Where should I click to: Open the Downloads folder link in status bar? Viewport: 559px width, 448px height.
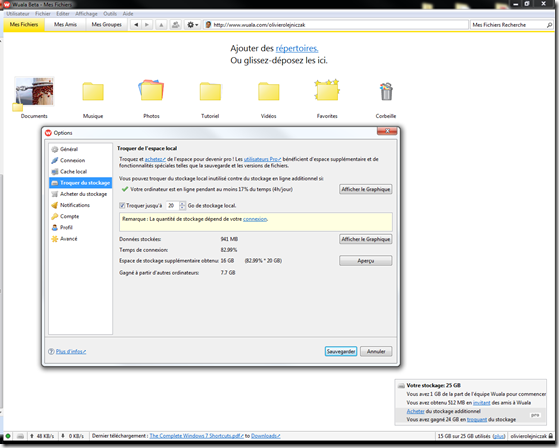coord(266,436)
